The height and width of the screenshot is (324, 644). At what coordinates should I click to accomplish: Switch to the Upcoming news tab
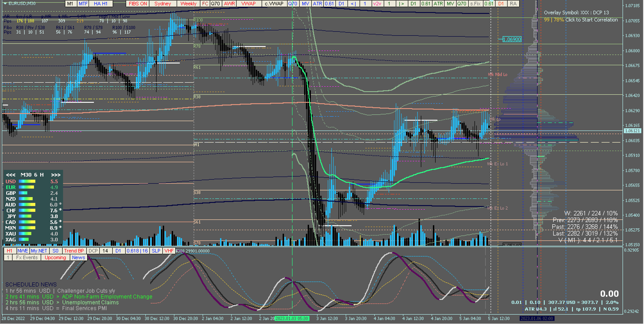(55, 258)
